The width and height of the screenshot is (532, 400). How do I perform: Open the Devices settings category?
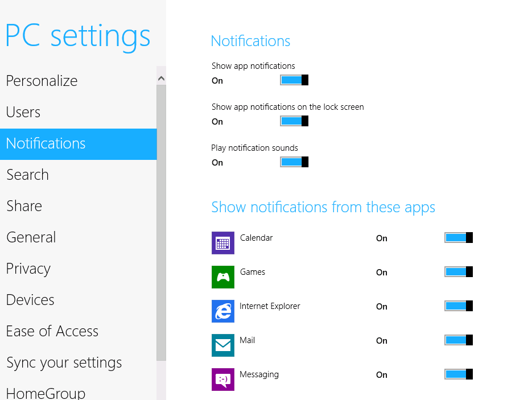point(79,300)
